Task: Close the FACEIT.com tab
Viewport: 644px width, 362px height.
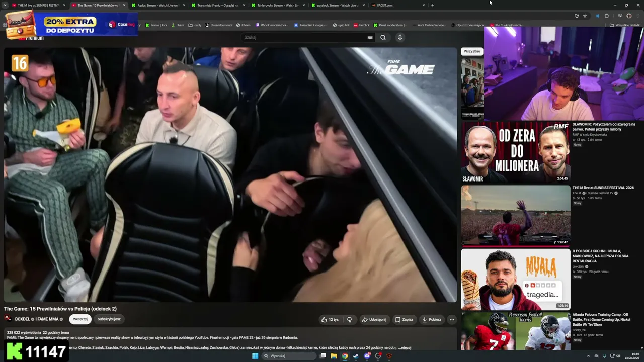Action: pos(424,5)
